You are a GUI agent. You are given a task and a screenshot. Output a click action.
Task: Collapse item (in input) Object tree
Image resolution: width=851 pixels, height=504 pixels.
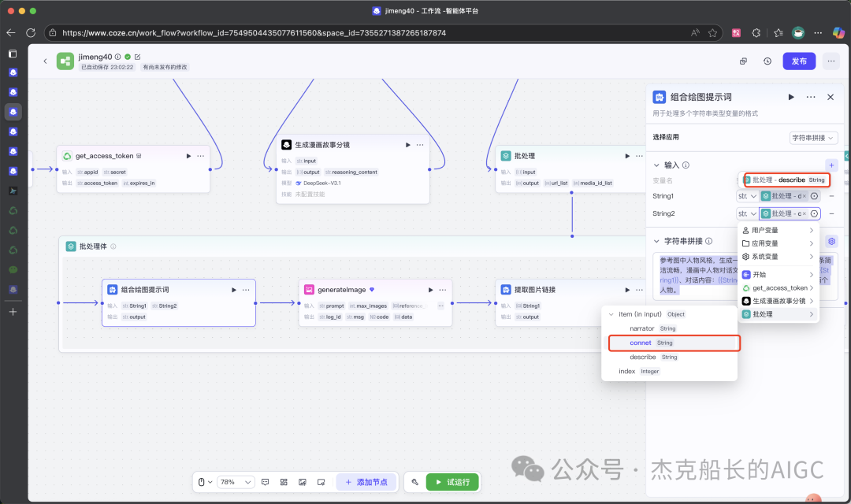click(x=611, y=314)
